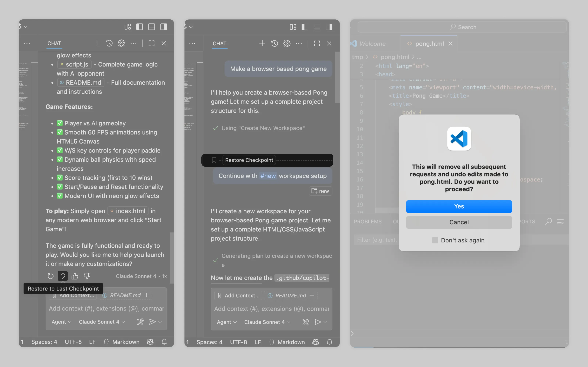Open chat settings gear in left panel
The height and width of the screenshot is (367, 588).
pyautogui.click(x=121, y=43)
